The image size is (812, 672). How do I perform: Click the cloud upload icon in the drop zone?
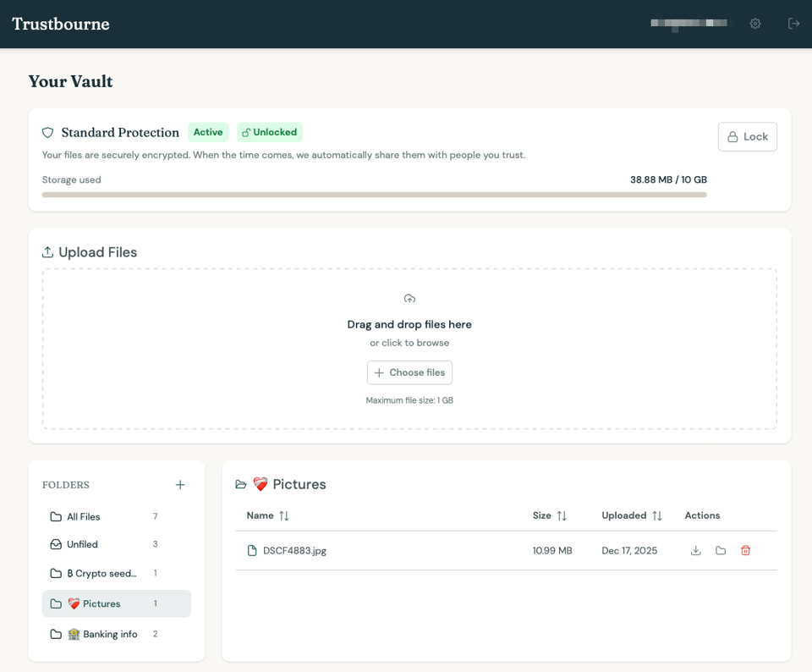409,298
